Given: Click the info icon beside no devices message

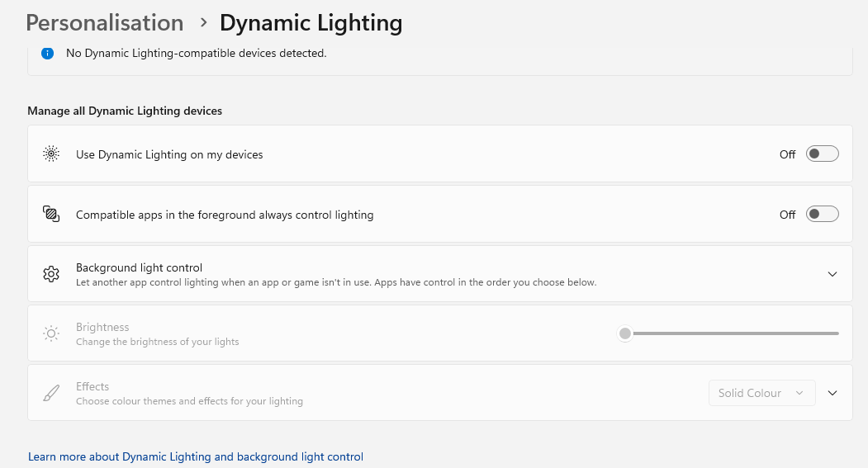Looking at the screenshot, I should click(x=48, y=53).
